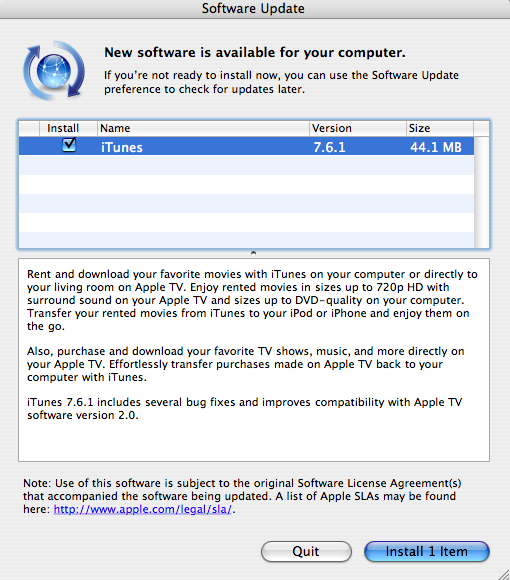
Task: Click the "New software is available" heading
Action: tap(255, 53)
